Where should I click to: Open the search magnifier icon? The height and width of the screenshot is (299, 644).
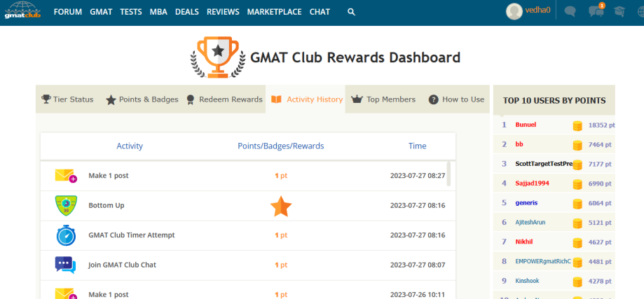tap(351, 12)
